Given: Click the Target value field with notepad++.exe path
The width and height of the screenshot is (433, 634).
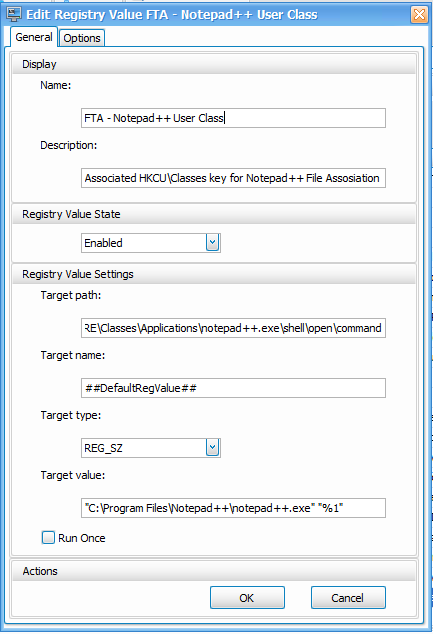Looking at the screenshot, I should tap(233, 508).
